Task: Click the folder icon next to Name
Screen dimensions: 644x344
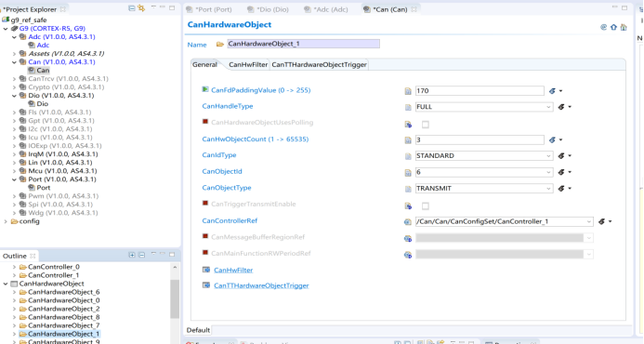Action: pyautogui.click(x=220, y=44)
